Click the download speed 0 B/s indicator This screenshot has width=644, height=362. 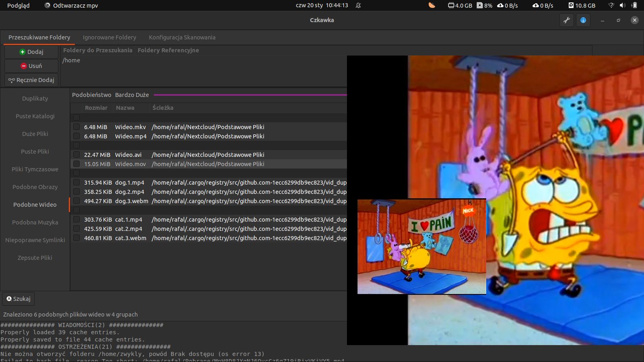[508, 5]
